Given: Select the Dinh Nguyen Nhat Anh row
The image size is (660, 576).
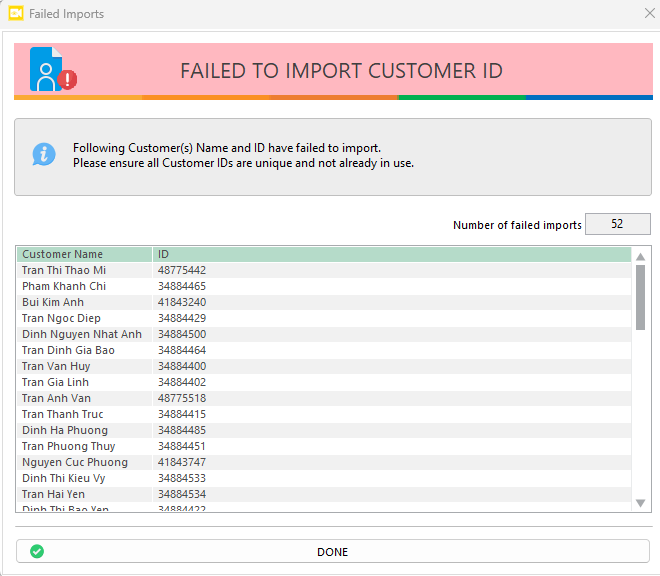Looking at the screenshot, I should click(82, 334).
